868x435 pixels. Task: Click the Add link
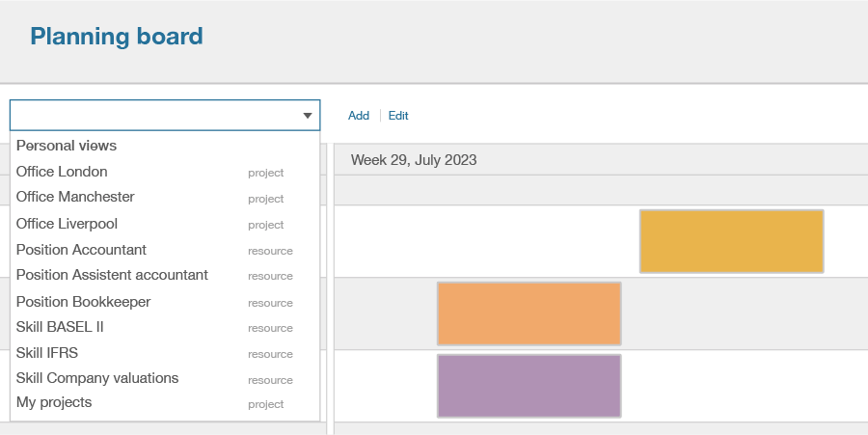[x=359, y=116]
